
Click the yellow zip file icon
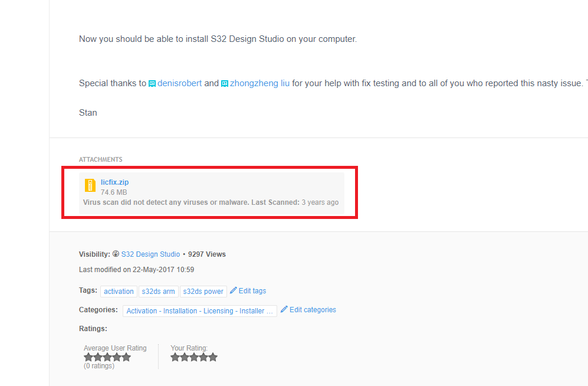point(90,185)
